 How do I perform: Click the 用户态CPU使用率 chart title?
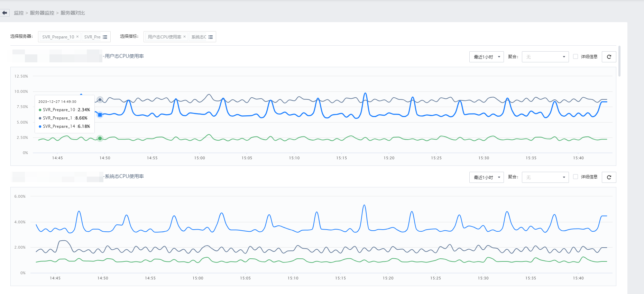click(x=124, y=56)
